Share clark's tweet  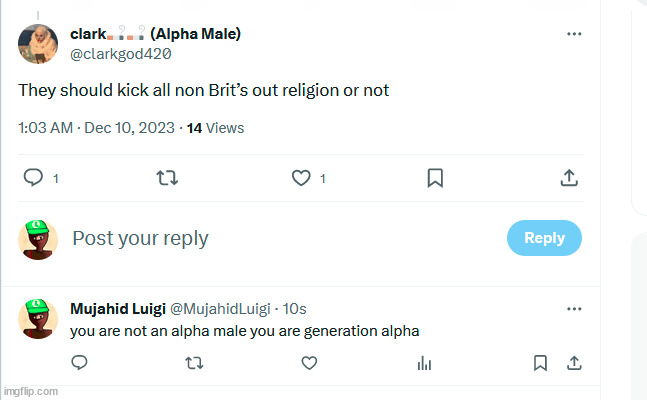pyautogui.click(x=569, y=178)
